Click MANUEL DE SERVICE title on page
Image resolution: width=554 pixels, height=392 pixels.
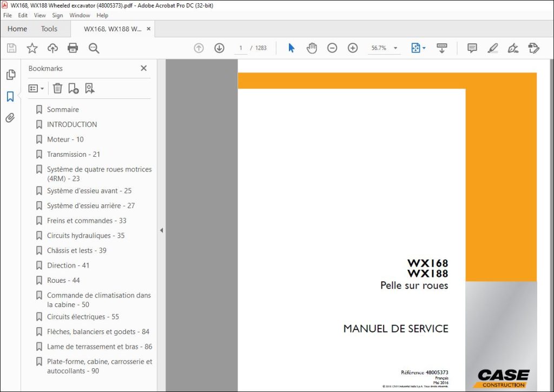(395, 329)
